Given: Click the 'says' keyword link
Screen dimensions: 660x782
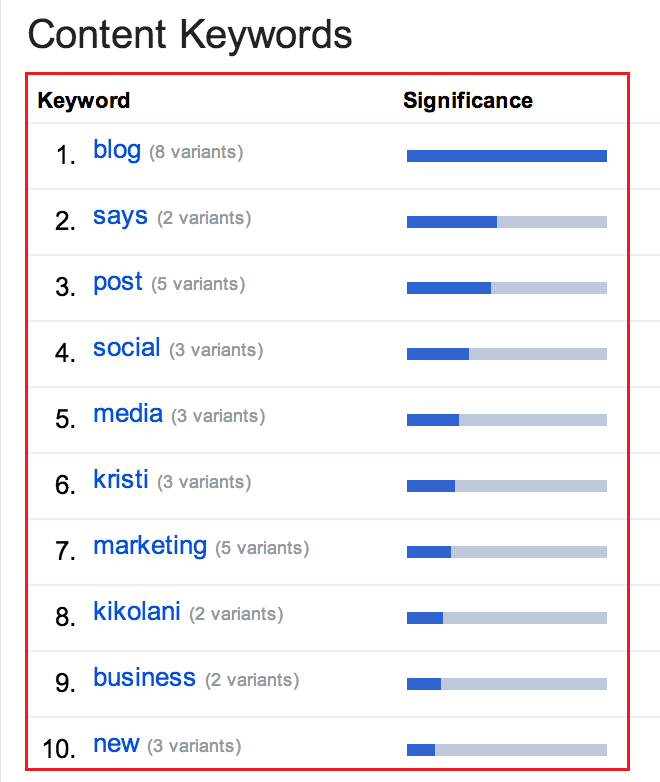Looking at the screenshot, I should tap(120, 216).
